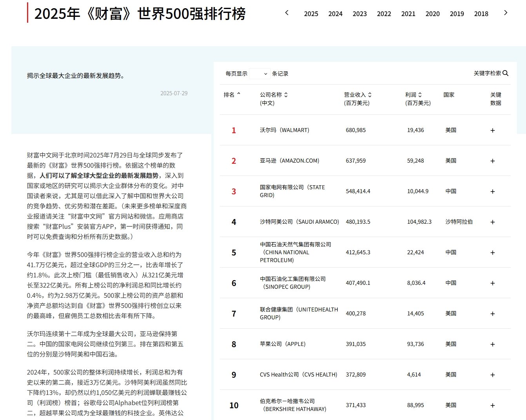This screenshot has height=420, width=526.
Task: Click the plus icon for 苹果公司 key data
Action: pyautogui.click(x=493, y=344)
